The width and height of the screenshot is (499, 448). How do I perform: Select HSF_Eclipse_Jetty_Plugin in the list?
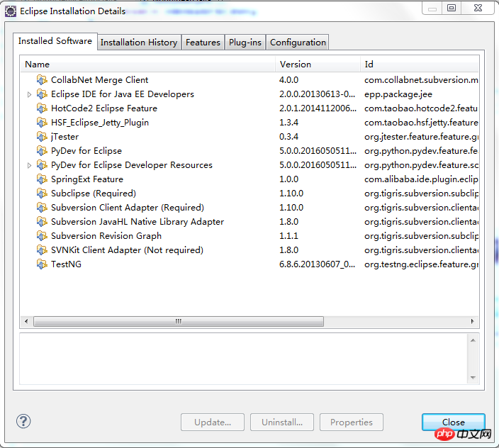(x=250, y=123)
